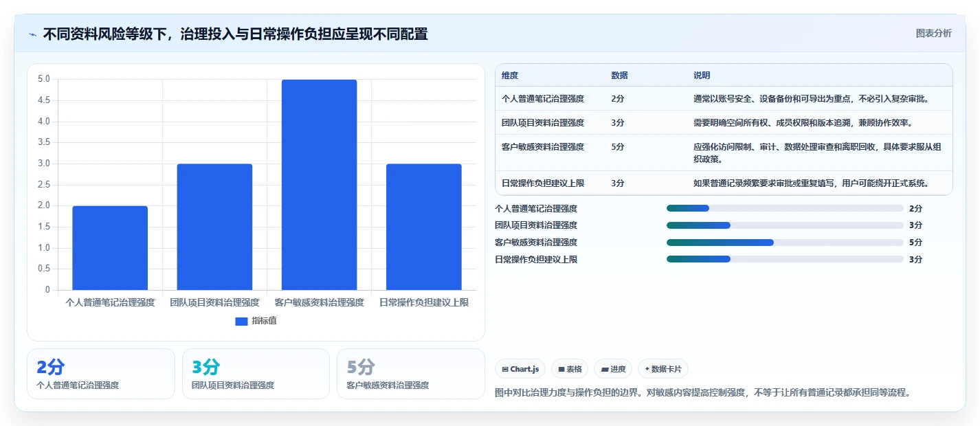Click x-axis label 客户敏感资料治理强度
Screen dimensions: 980x426
click(x=319, y=302)
